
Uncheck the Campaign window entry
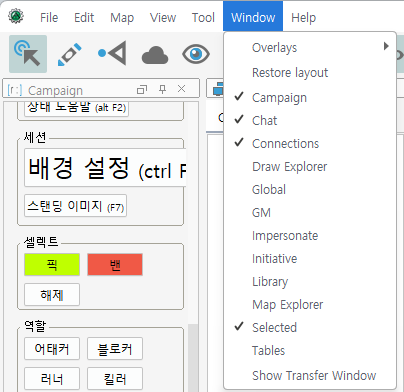[x=310, y=97]
